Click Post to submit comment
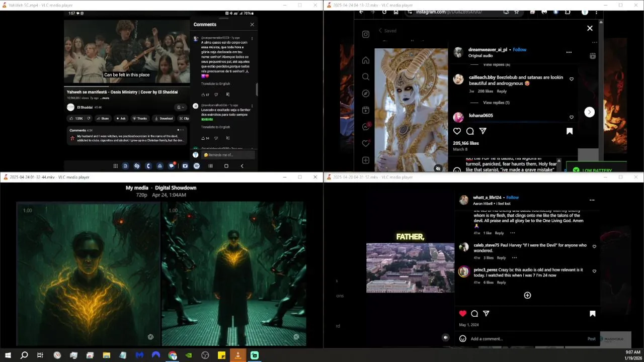 pyautogui.click(x=592, y=339)
